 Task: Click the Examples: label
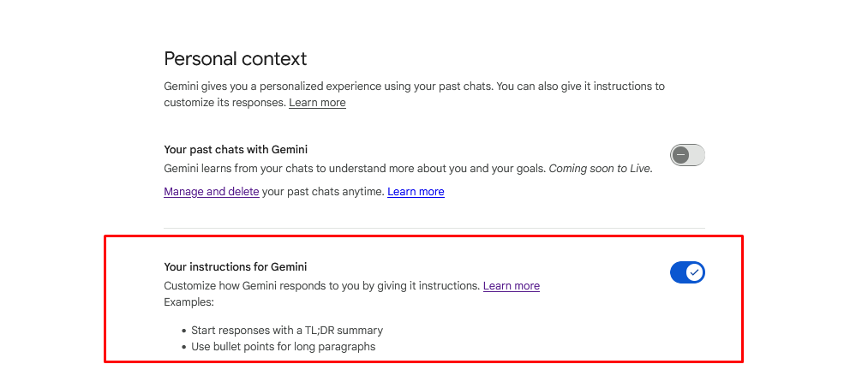189,302
